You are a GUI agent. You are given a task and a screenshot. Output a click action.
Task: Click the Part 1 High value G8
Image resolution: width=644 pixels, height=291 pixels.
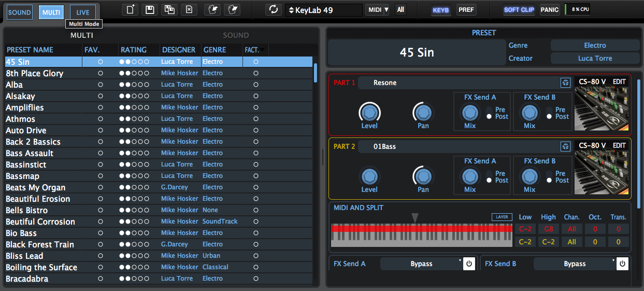coord(548,229)
